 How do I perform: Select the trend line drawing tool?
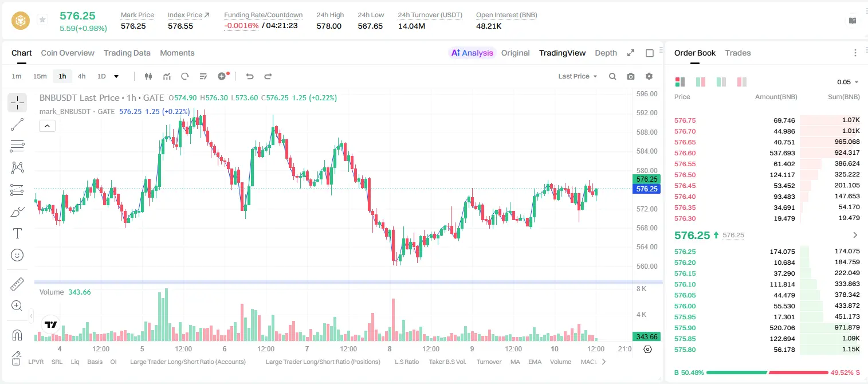click(x=17, y=124)
